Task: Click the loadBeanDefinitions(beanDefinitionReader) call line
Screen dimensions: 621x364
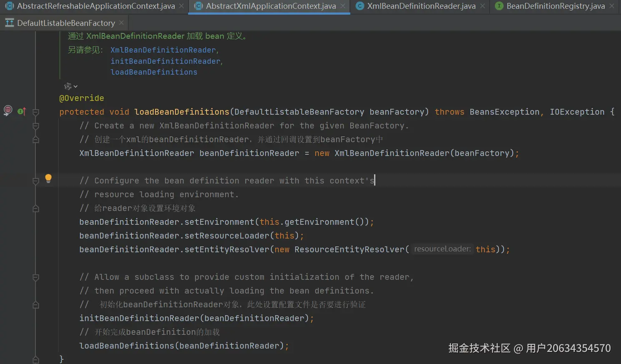Action: click(x=184, y=346)
